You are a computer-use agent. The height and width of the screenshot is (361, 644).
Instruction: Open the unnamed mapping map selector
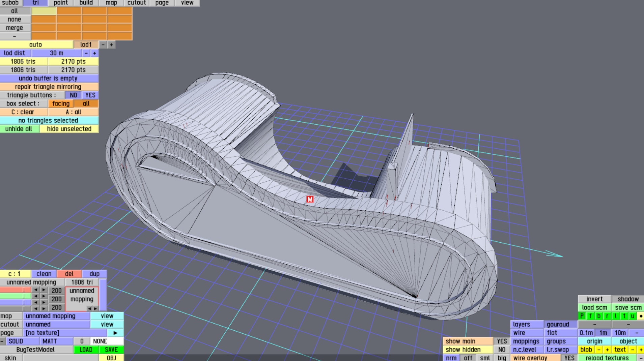56,316
